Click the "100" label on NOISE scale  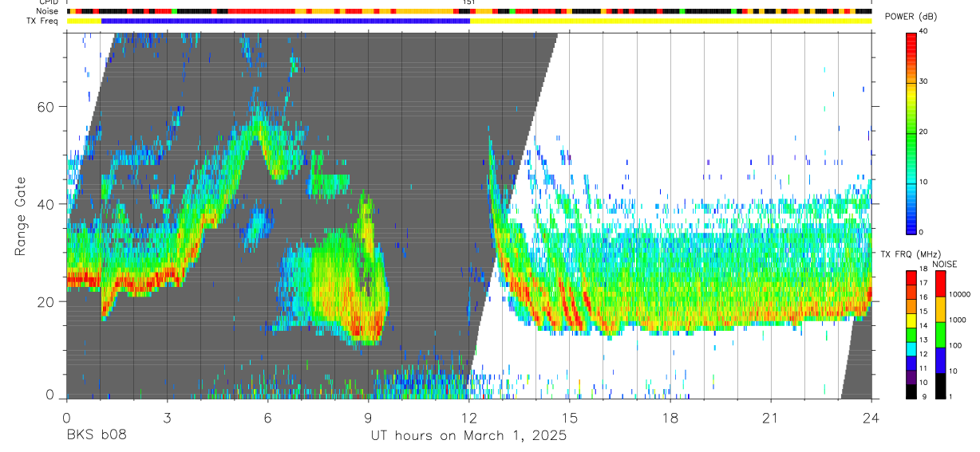click(x=957, y=346)
